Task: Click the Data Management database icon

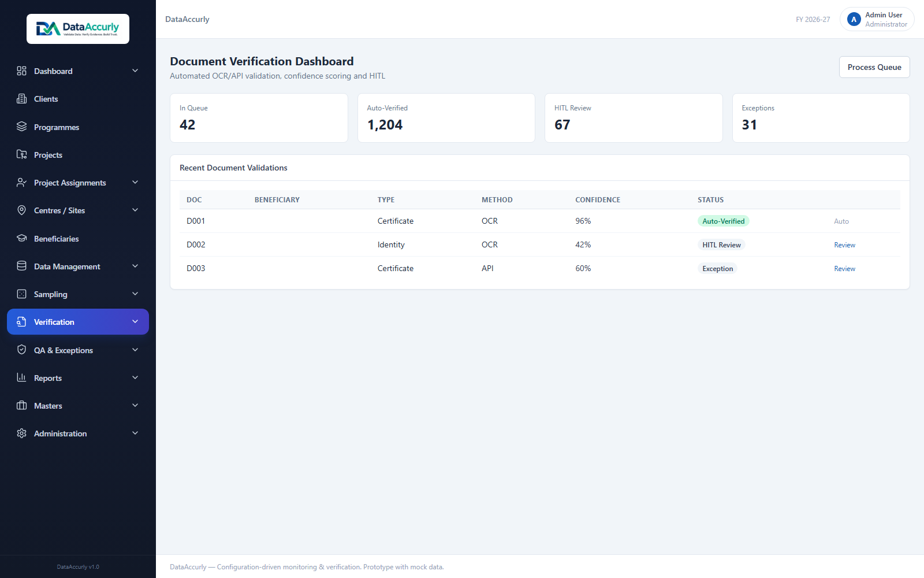Action: (x=21, y=266)
